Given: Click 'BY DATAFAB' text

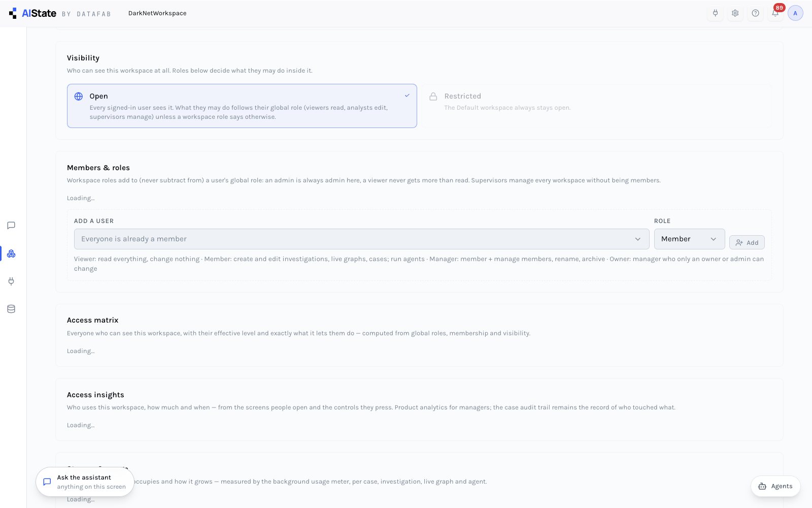Looking at the screenshot, I should click(x=86, y=14).
